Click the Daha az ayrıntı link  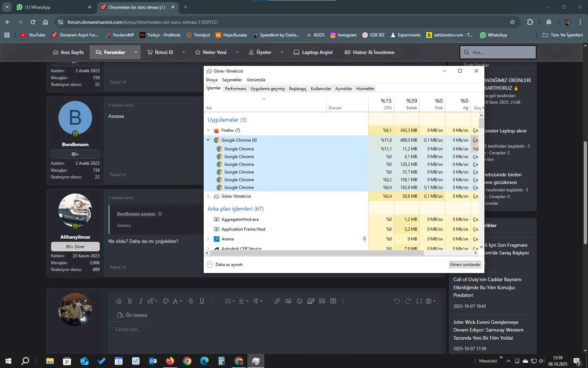pos(229,265)
